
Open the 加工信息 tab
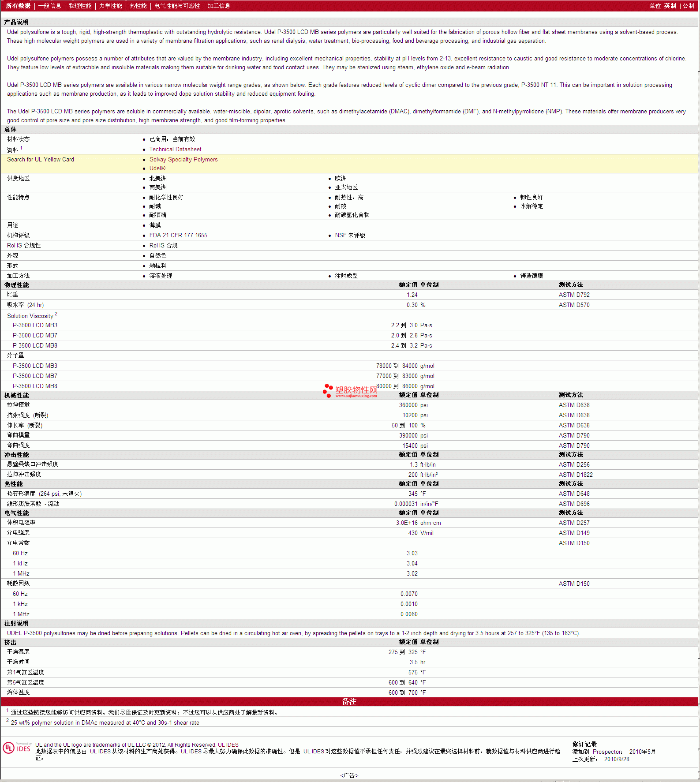click(219, 6)
